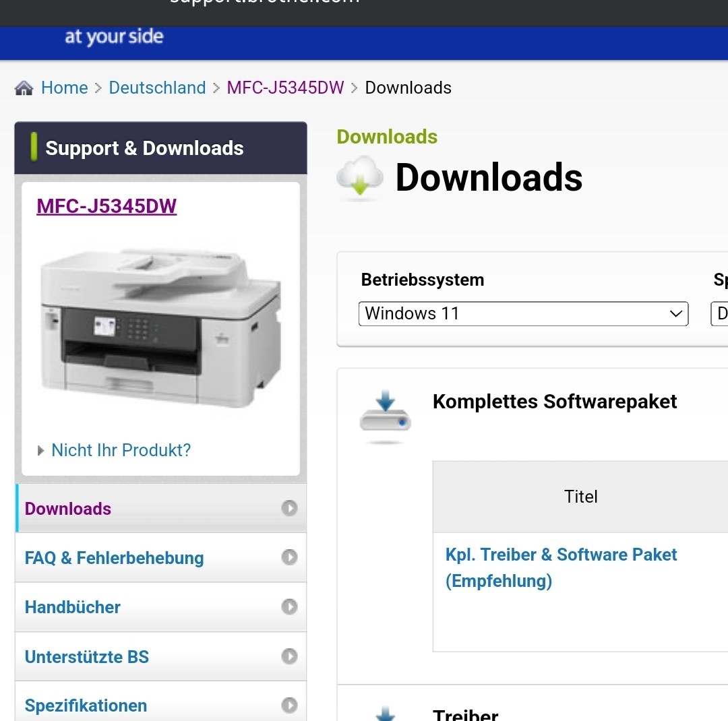Viewport: 728px width, 721px height.
Task: Open Unterstützte BS sidebar item
Action: click(160, 656)
